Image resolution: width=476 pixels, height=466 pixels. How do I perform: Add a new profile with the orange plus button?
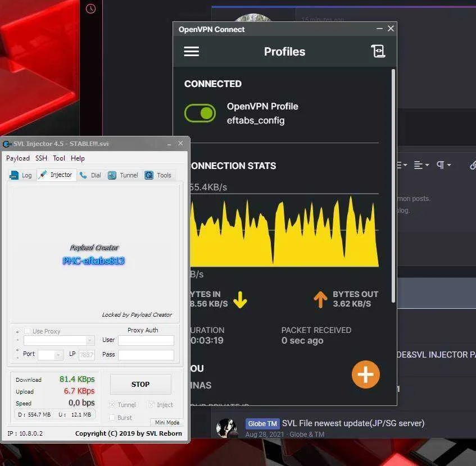365,374
